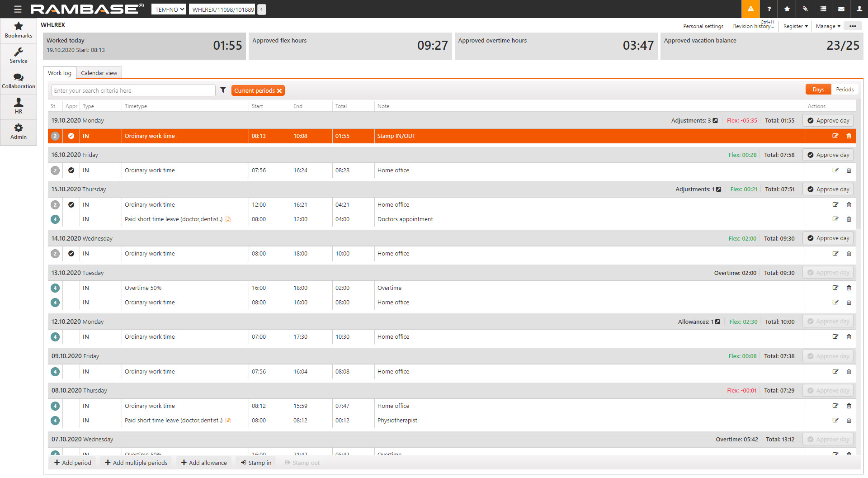This screenshot has width=868, height=478.
Task: Expand the Manage dropdown menu
Action: click(828, 26)
